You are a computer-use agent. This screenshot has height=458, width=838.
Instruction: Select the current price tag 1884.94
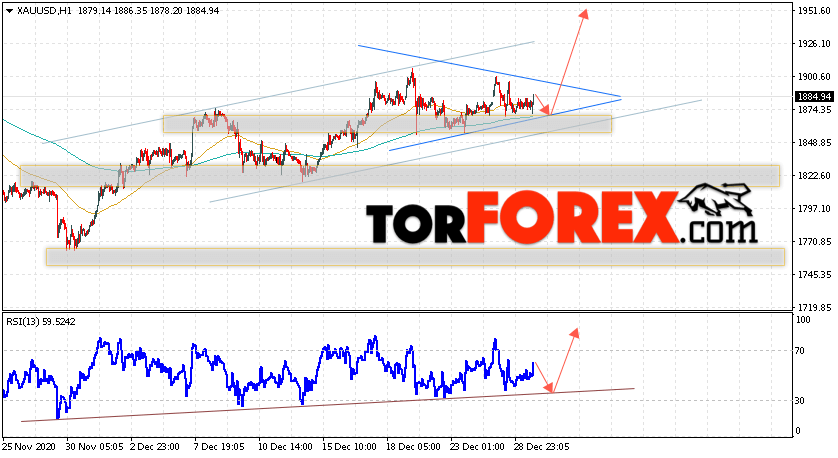point(814,97)
